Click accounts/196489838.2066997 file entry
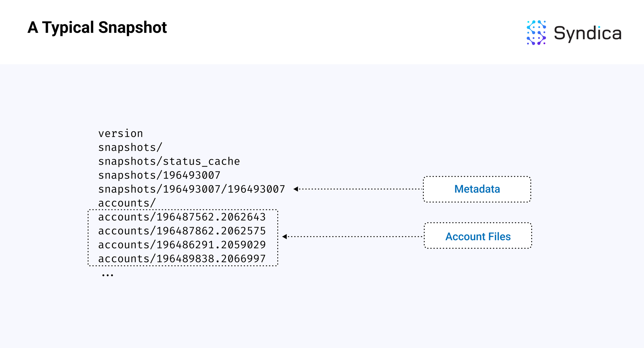 182,259
